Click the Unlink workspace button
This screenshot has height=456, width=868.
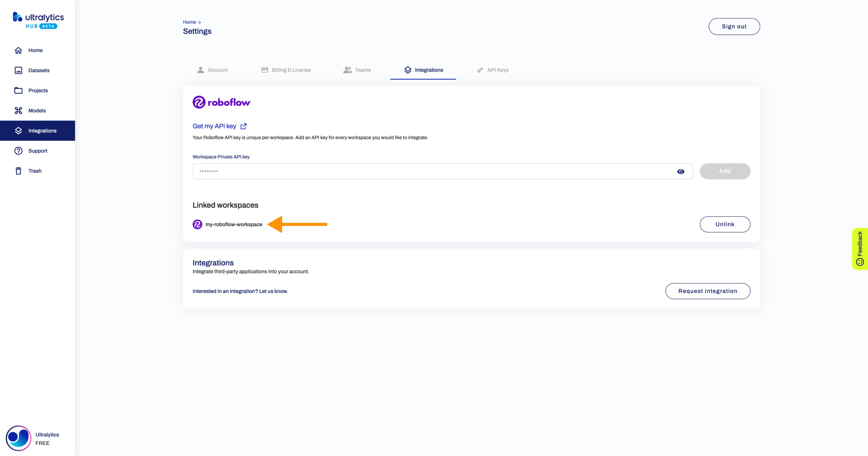click(x=725, y=224)
